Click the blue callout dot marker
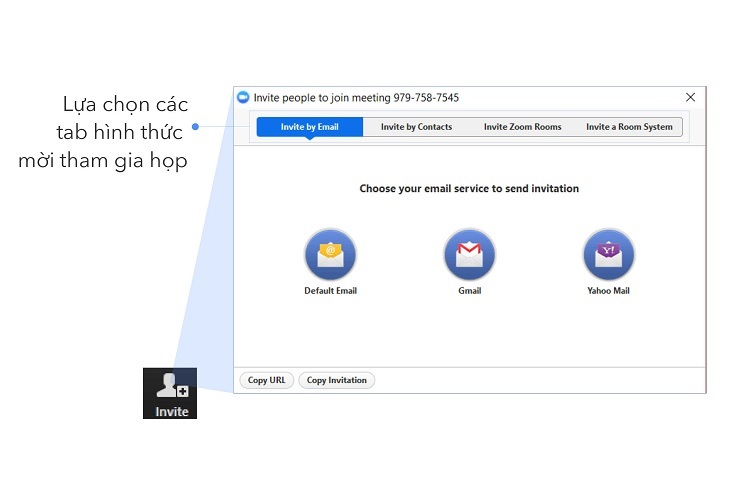Viewport: 755px width, 488px height. point(196,126)
